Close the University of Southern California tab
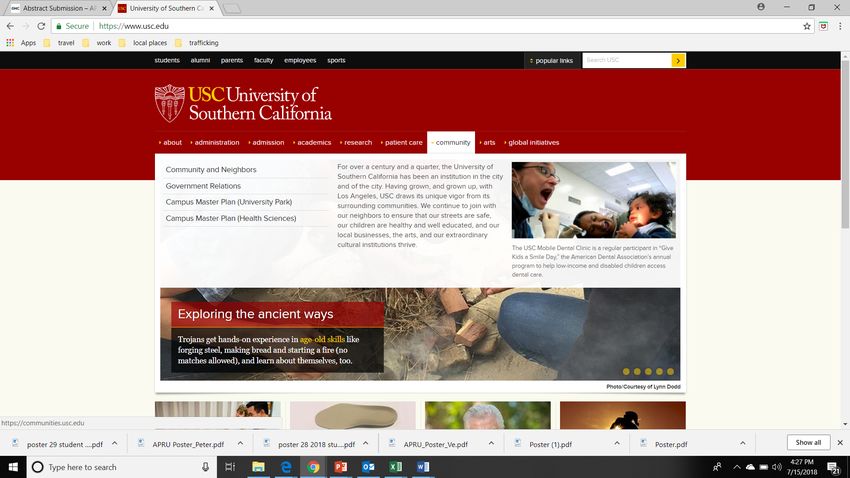Viewport: 850px width, 478px height. (x=211, y=8)
